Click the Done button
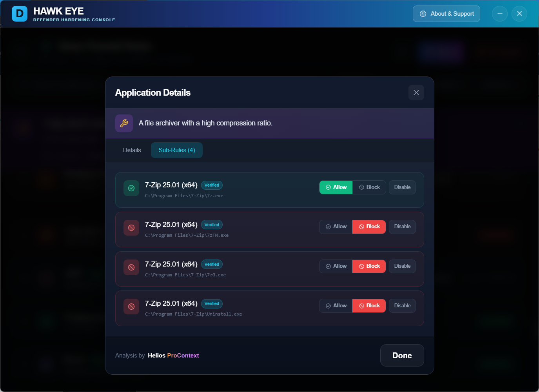The image size is (539, 392). [402, 356]
